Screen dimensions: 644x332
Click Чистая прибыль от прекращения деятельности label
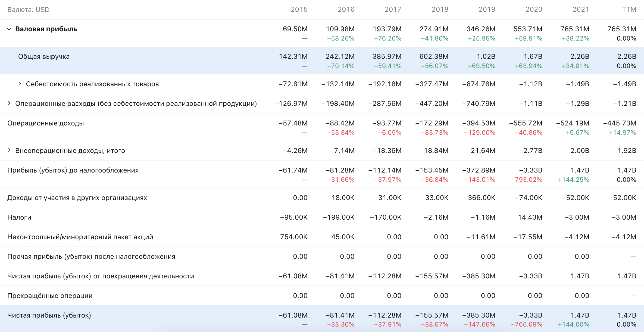[x=101, y=276]
